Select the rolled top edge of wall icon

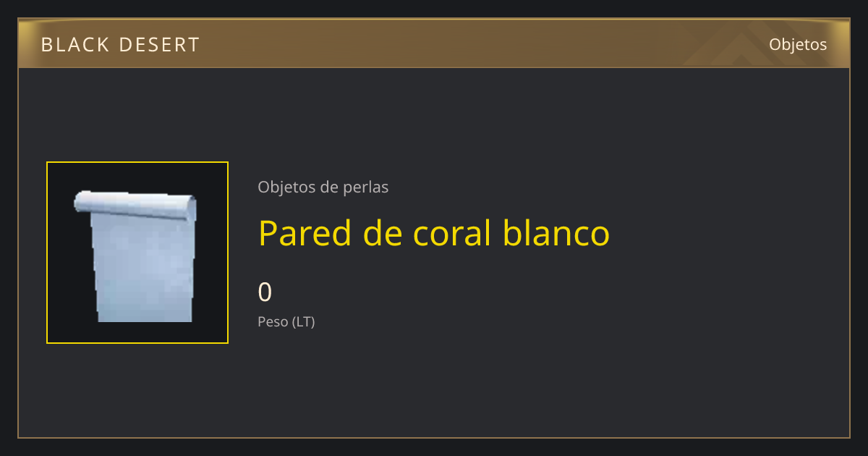(135, 205)
